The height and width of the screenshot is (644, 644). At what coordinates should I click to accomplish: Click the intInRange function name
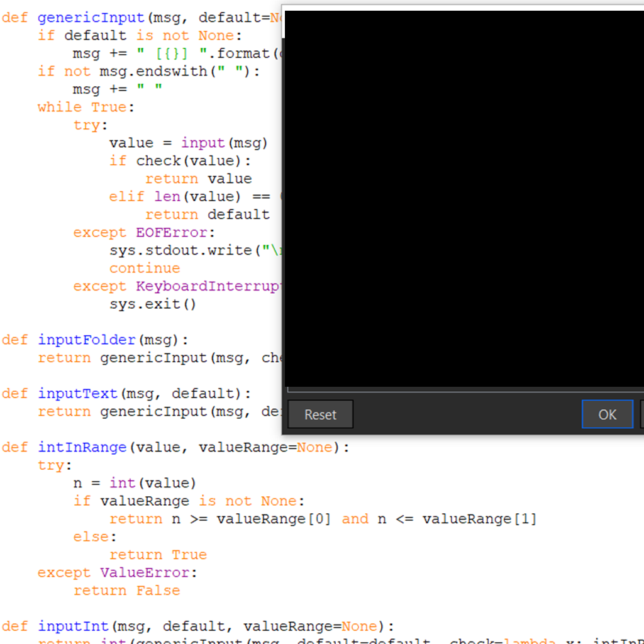(82, 447)
